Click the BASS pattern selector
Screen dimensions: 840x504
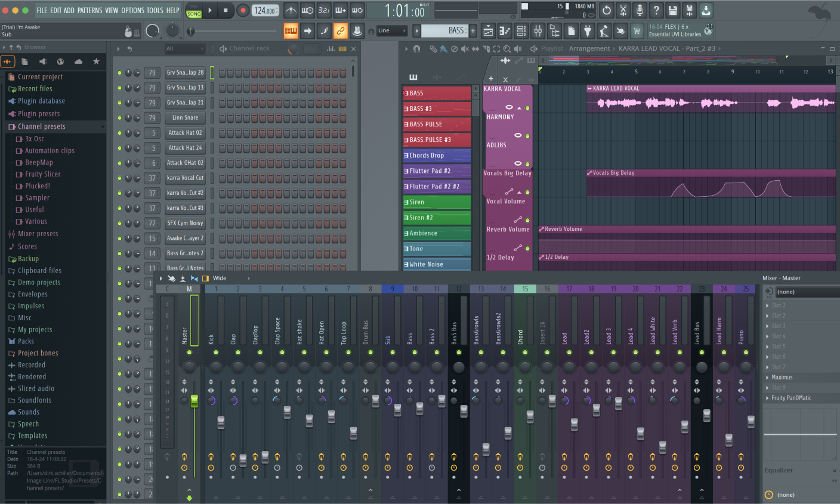445,30
